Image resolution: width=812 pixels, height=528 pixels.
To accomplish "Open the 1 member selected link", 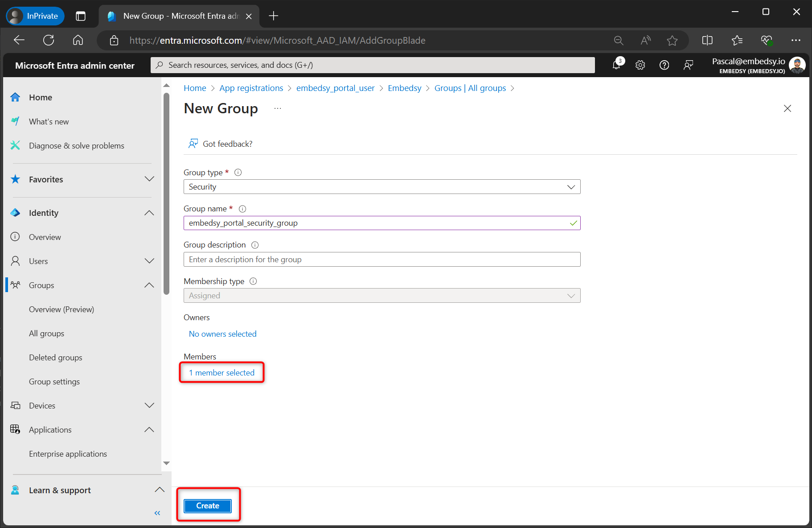I will coord(221,372).
